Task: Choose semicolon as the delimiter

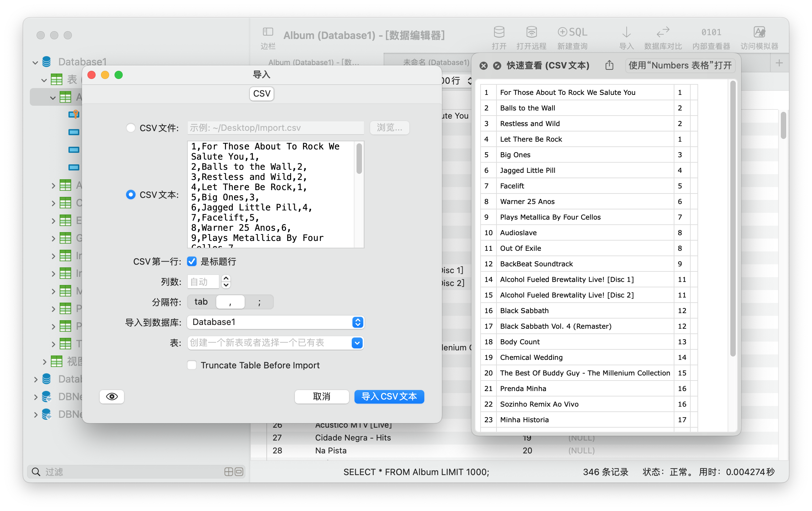Action: (259, 302)
